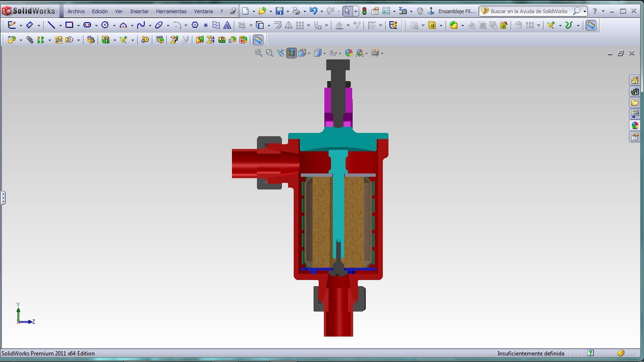The height and width of the screenshot is (362, 644).
Task: Open the Ver menu
Action: point(119,11)
